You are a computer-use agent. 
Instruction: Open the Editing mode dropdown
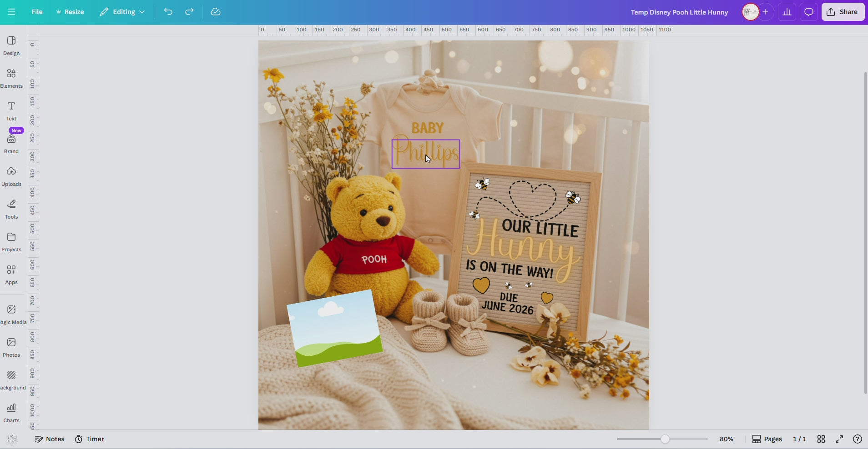pyautogui.click(x=121, y=12)
